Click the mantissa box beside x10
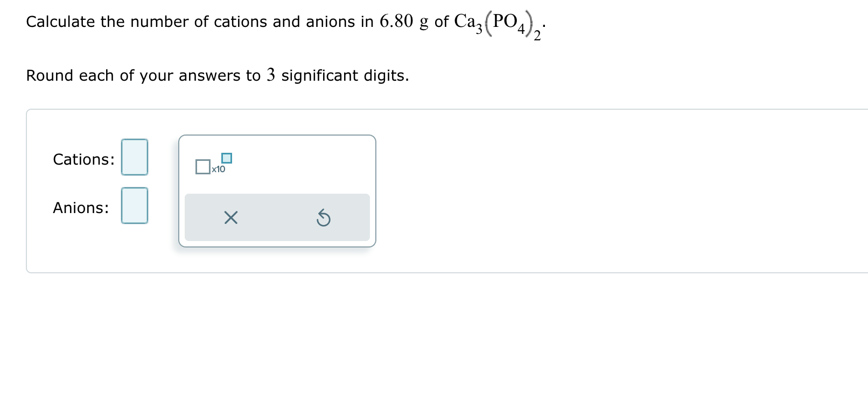 click(x=203, y=167)
